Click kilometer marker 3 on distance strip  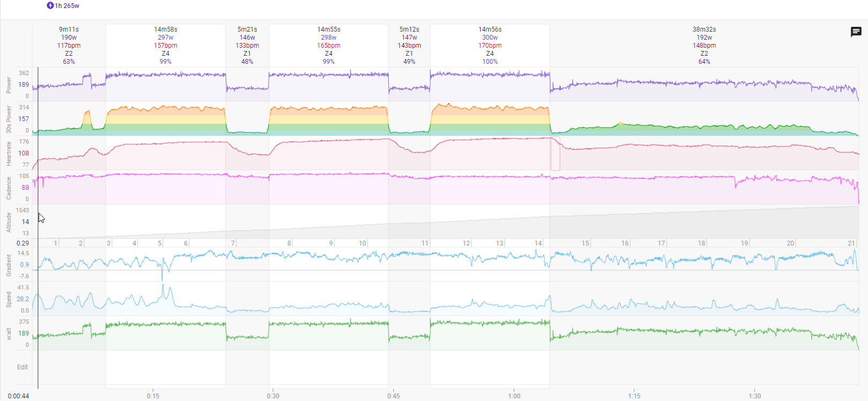tap(108, 243)
